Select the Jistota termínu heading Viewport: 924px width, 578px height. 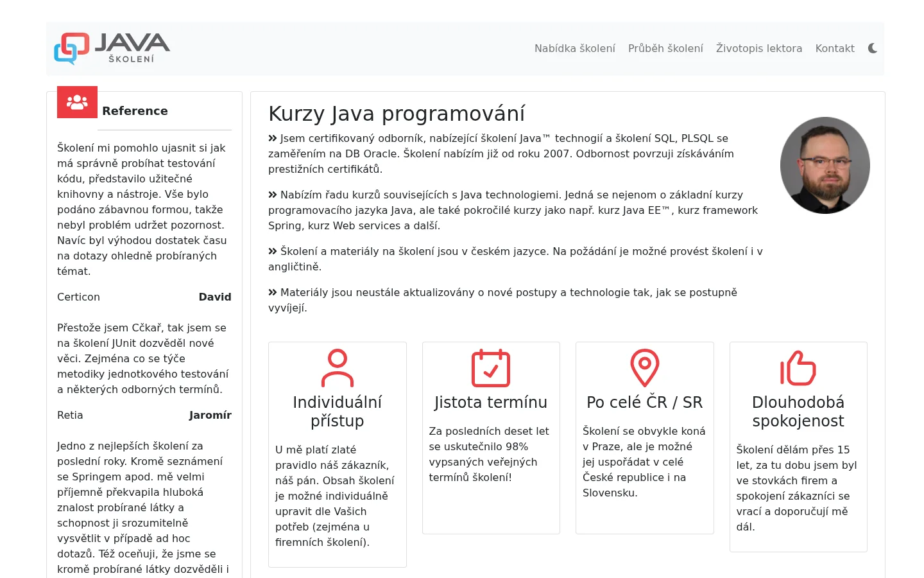(491, 402)
